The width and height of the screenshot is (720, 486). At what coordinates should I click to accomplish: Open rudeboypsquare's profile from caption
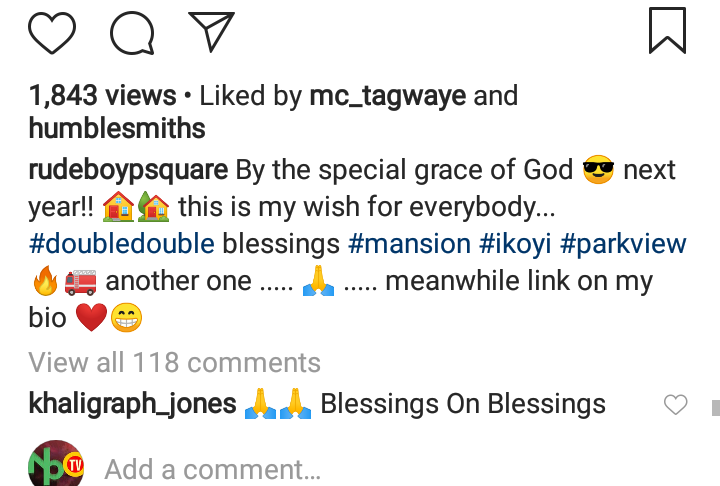(x=129, y=170)
